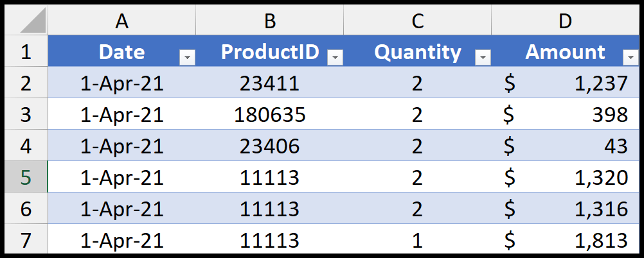
Task: Click the Select All triangle corner
Action: 33,22
